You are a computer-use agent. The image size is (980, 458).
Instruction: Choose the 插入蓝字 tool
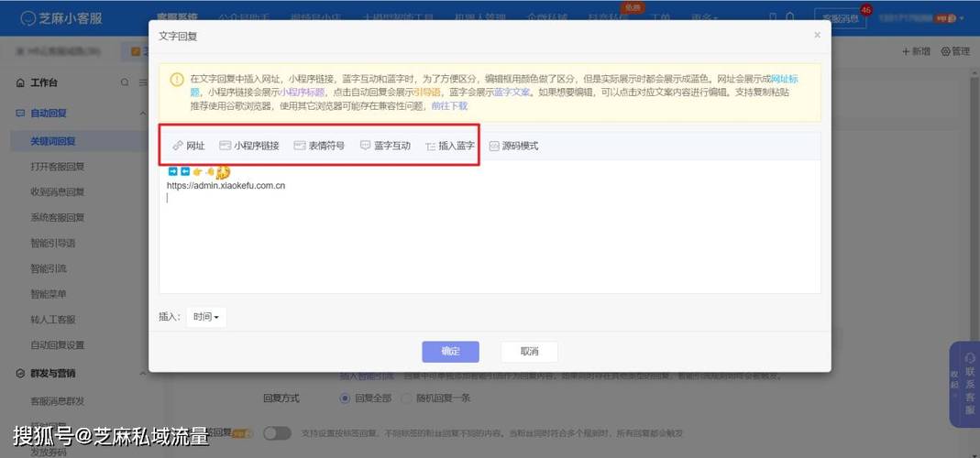pos(450,146)
